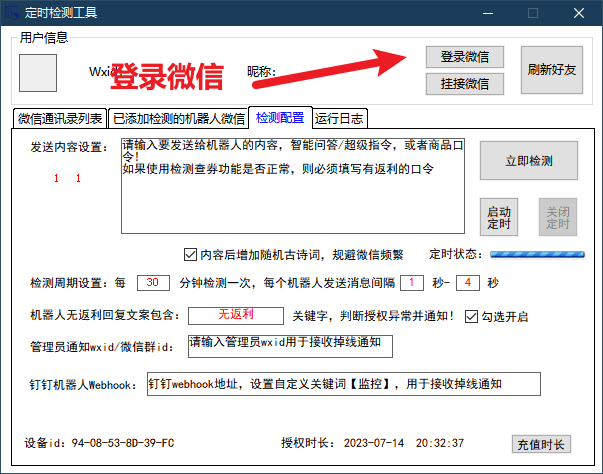
Task: Refresh friends with the 刷新好友 button
Action: [x=551, y=70]
